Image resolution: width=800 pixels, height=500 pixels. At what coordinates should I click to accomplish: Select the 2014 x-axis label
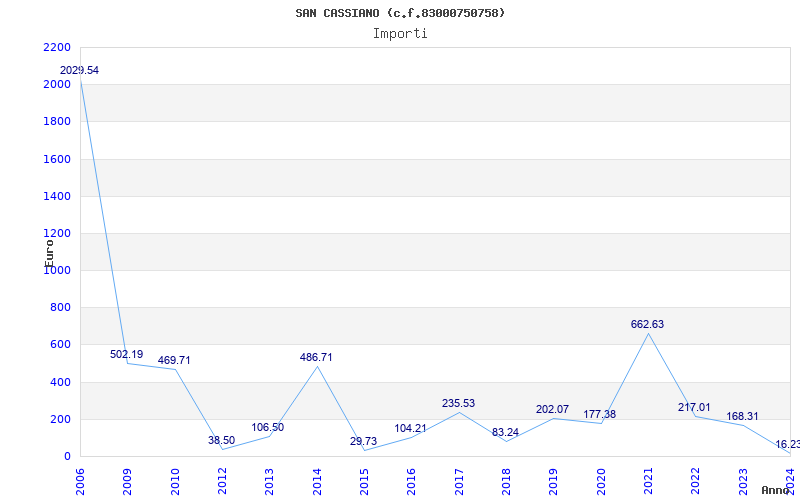pyautogui.click(x=316, y=481)
